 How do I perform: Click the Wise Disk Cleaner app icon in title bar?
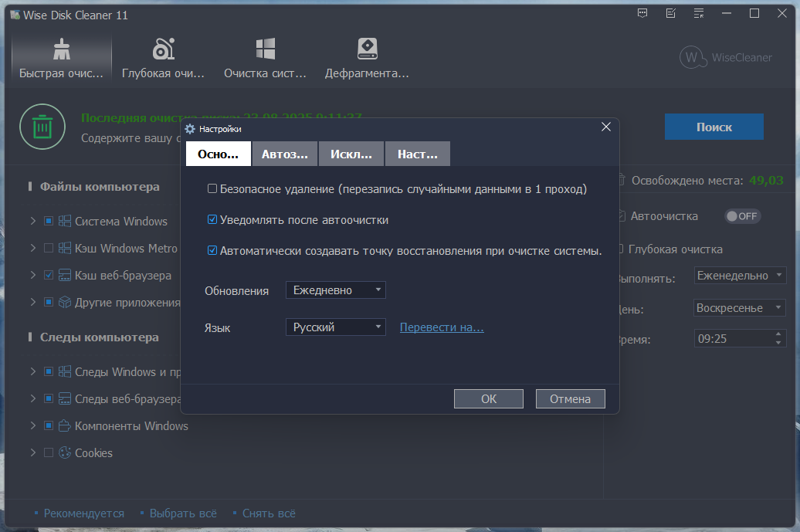[x=15, y=15]
